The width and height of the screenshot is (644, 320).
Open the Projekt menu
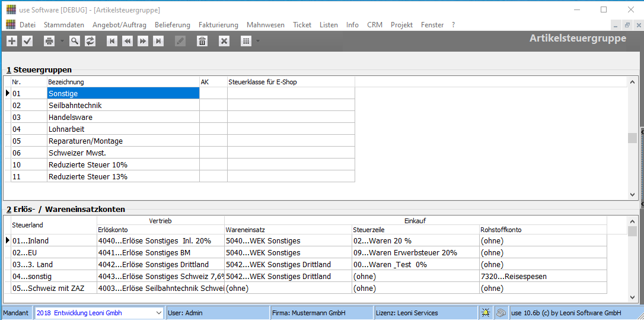pos(401,25)
